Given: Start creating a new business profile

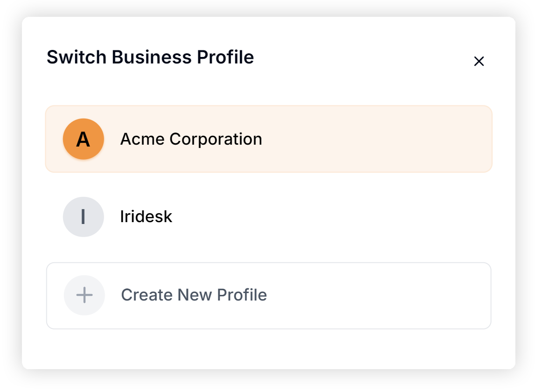Looking at the screenshot, I should point(268,295).
